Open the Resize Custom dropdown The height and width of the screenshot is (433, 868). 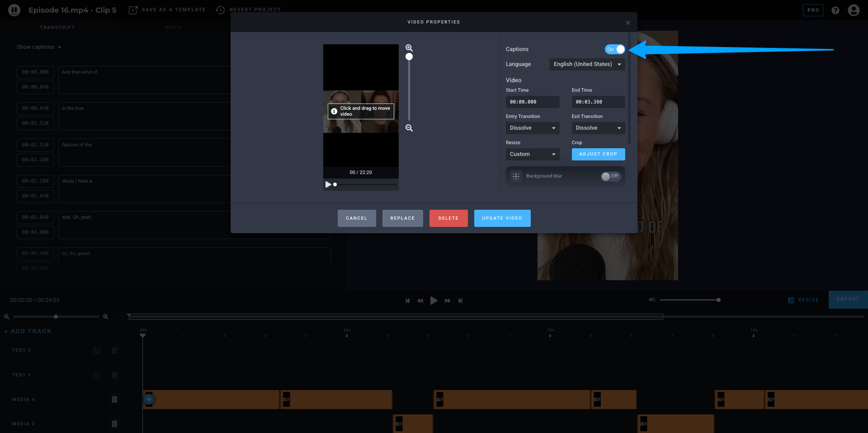click(x=532, y=154)
